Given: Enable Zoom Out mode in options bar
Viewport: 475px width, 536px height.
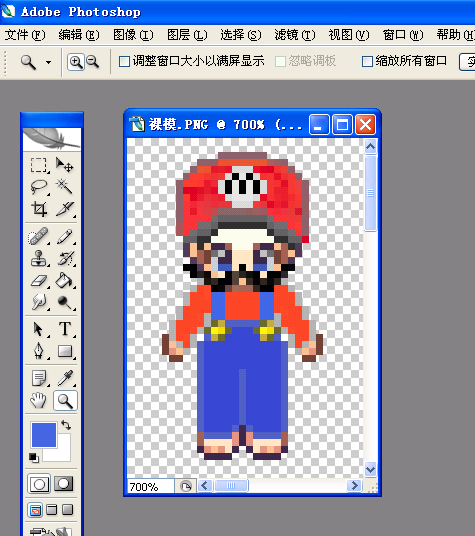Looking at the screenshot, I should coord(93,62).
